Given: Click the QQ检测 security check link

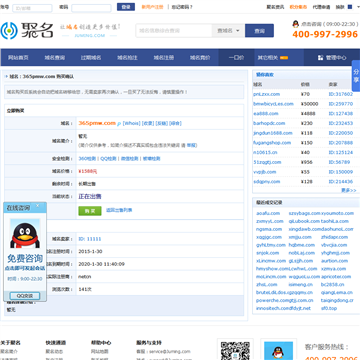Looking at the screenshot, I should pyautogui.click(x=108, y=159).
